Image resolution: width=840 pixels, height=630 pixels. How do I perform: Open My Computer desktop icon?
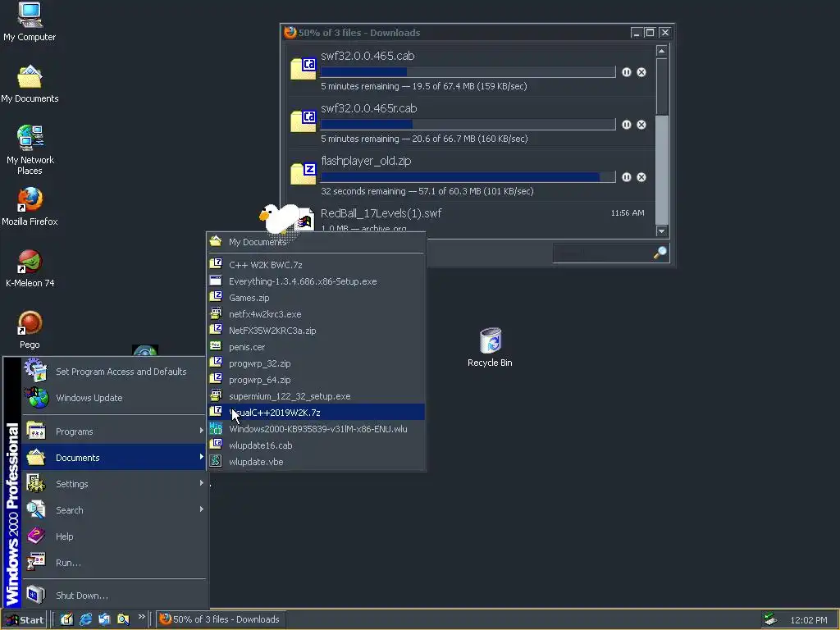tap(30, 21)
